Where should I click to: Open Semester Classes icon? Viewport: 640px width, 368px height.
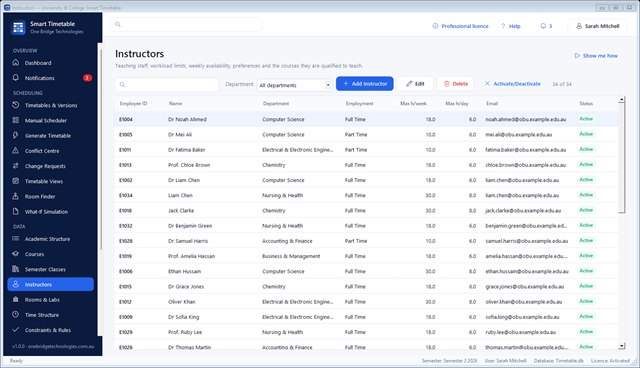pyautogui.click(x=16, y=269)
